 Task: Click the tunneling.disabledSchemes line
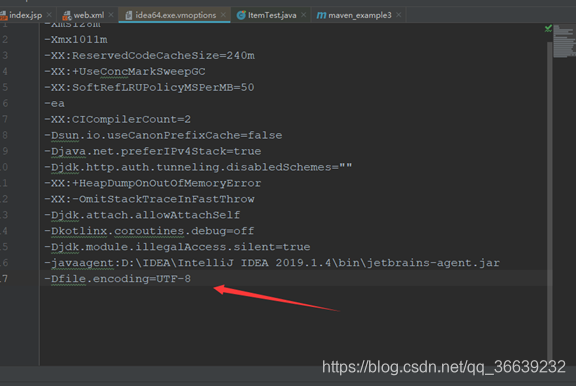[x=198, y=167]
